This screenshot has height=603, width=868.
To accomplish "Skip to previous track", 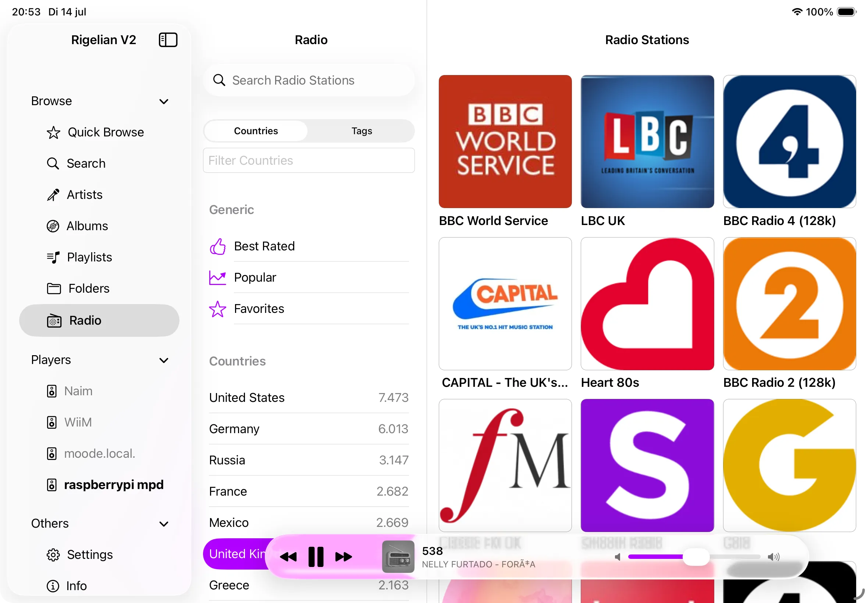I will click(x=289, y=557).
